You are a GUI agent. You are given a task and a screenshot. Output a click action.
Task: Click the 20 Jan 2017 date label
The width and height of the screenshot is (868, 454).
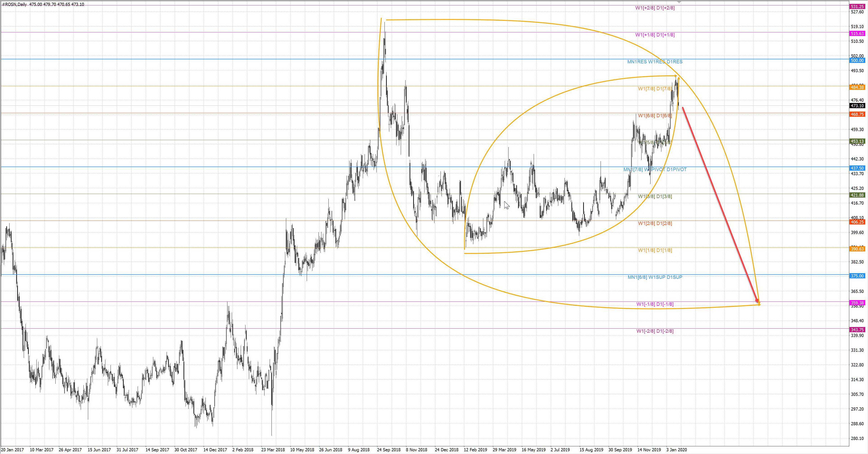[x=12, y=450]
